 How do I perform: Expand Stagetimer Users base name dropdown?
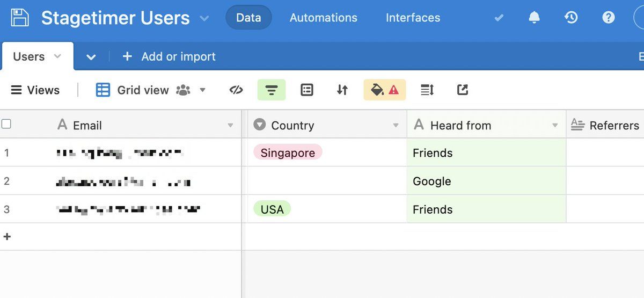(204, 18)
